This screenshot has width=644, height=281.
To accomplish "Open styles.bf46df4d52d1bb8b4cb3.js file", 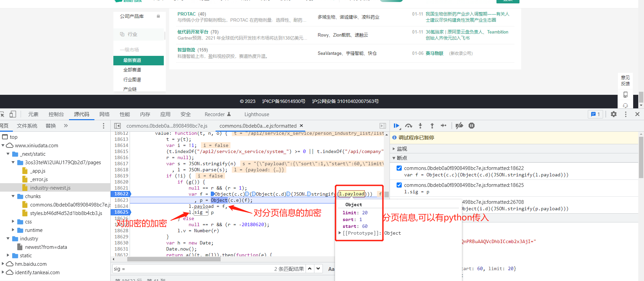I will (x=66, y=213).
